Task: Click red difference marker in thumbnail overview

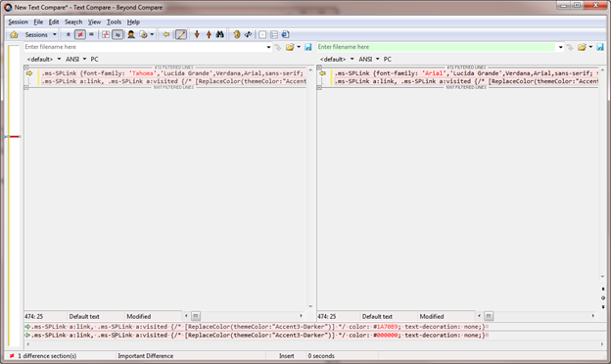Action: [x=15, y=137]
